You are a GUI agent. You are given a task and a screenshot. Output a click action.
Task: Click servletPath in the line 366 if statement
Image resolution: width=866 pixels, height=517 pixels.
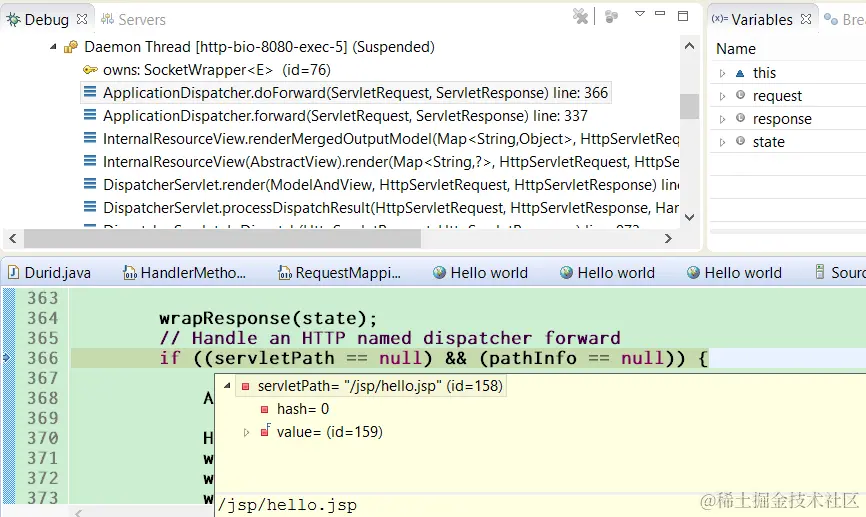click(274, 358)
